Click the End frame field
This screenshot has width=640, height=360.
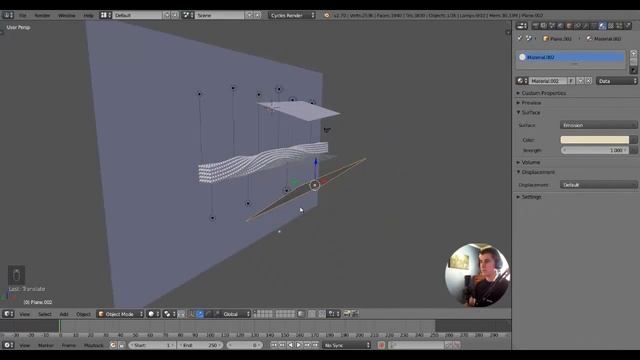pyautogui.click(x=200, y=345)
